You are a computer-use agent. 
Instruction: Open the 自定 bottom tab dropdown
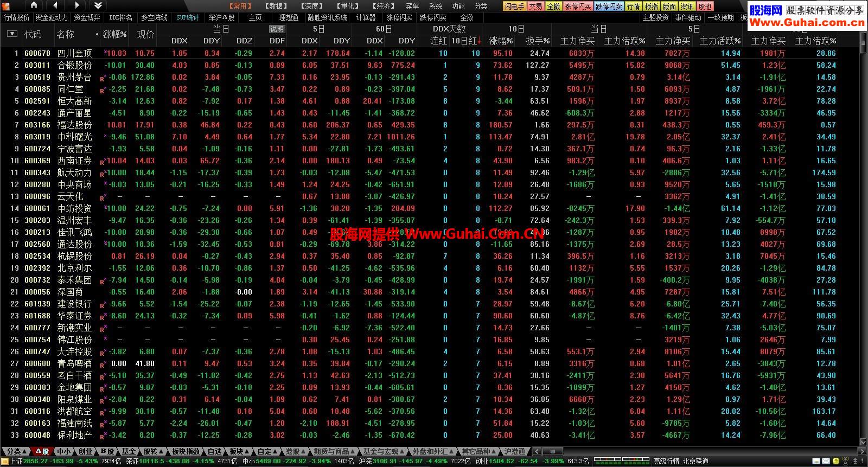coord(268,451)
